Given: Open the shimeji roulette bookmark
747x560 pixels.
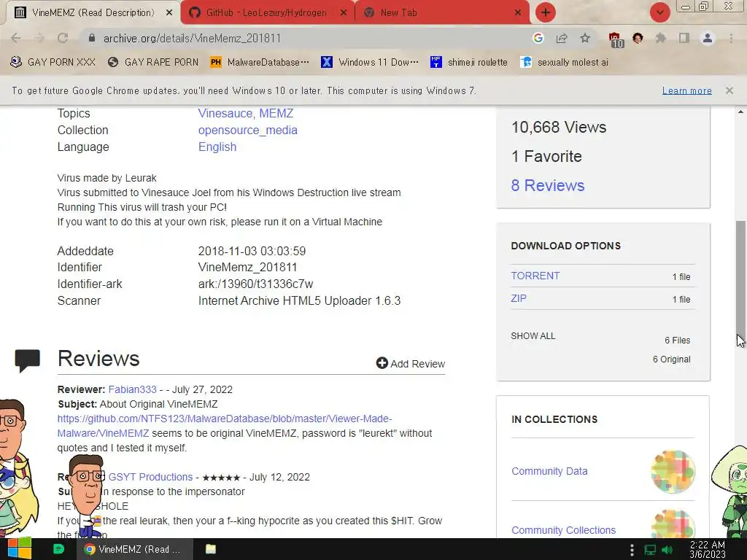Looking at the screenshot, I should coord(469,62).
